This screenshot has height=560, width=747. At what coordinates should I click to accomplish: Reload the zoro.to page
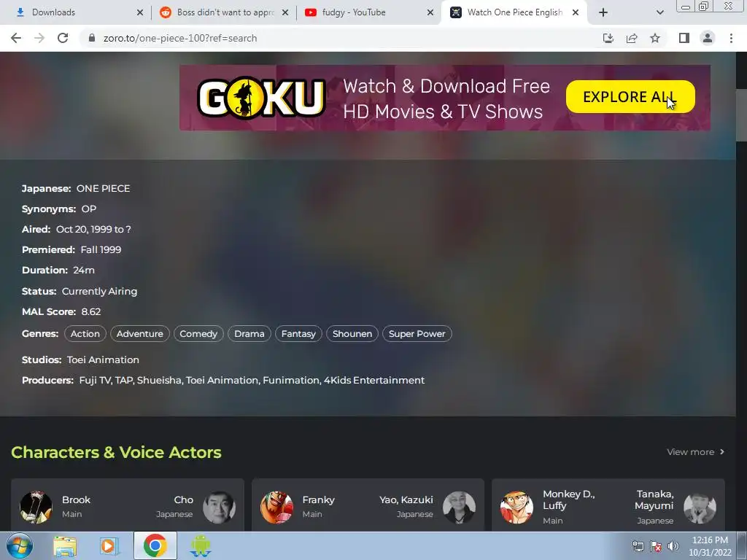63,38
